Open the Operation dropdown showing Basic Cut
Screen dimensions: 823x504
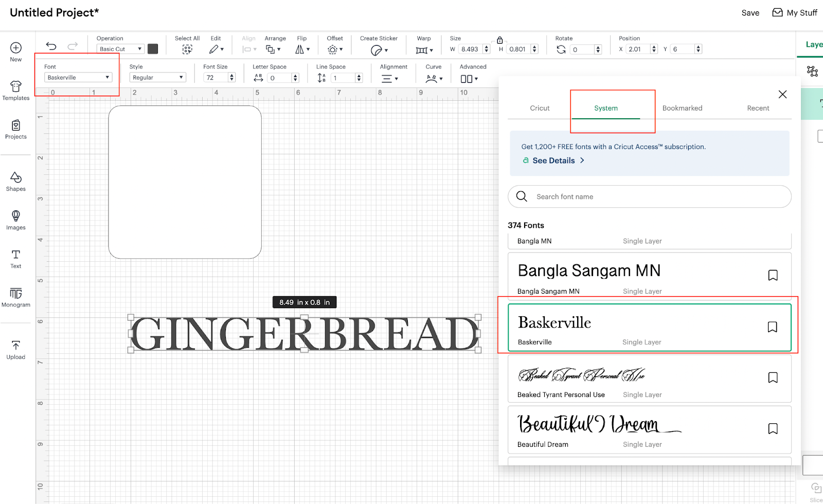click(120, 49)
